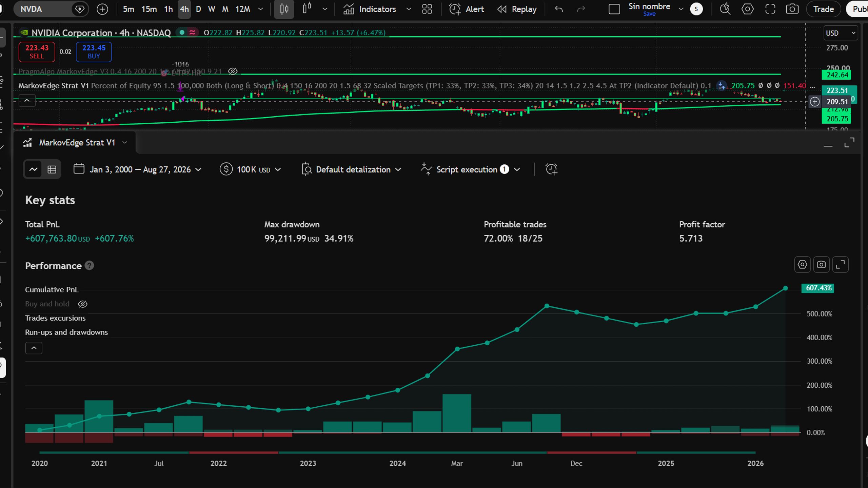Expand the Indicators favorites dropdown arrow

409,9
